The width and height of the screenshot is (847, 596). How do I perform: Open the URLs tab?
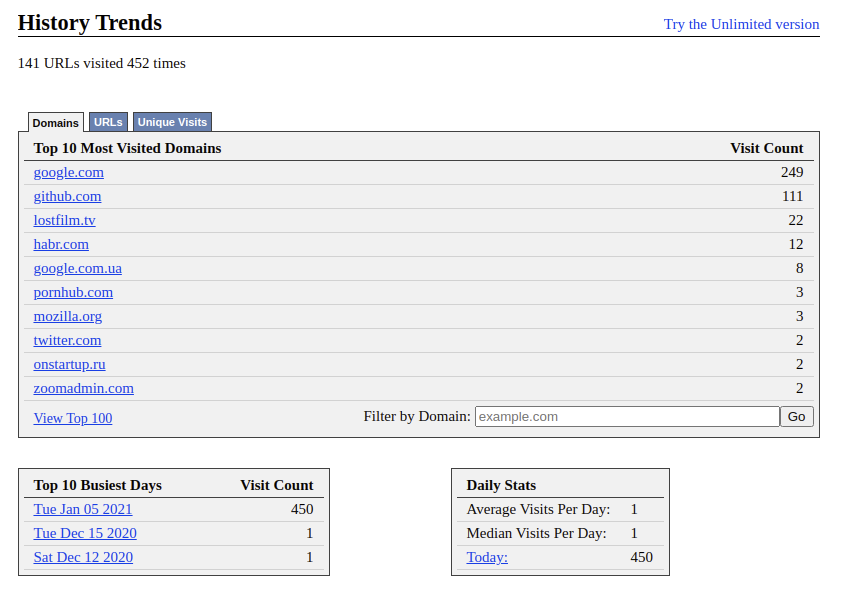pyautogui.click(x=108, y=122)
